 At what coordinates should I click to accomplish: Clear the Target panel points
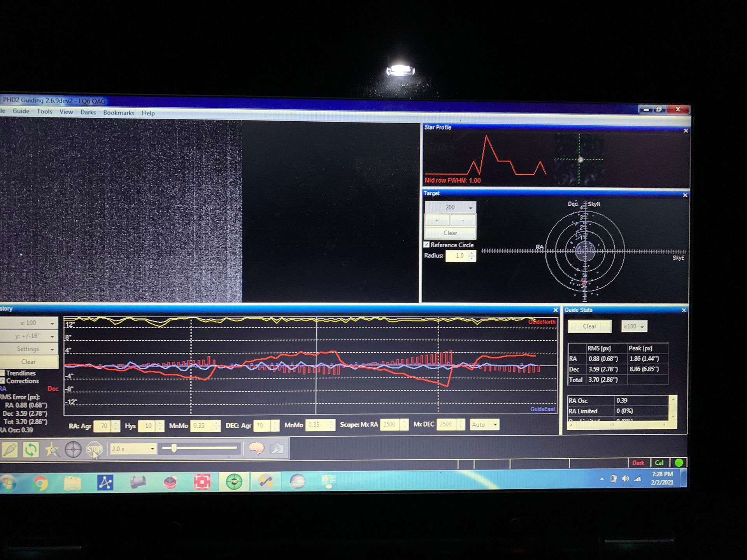450,233
